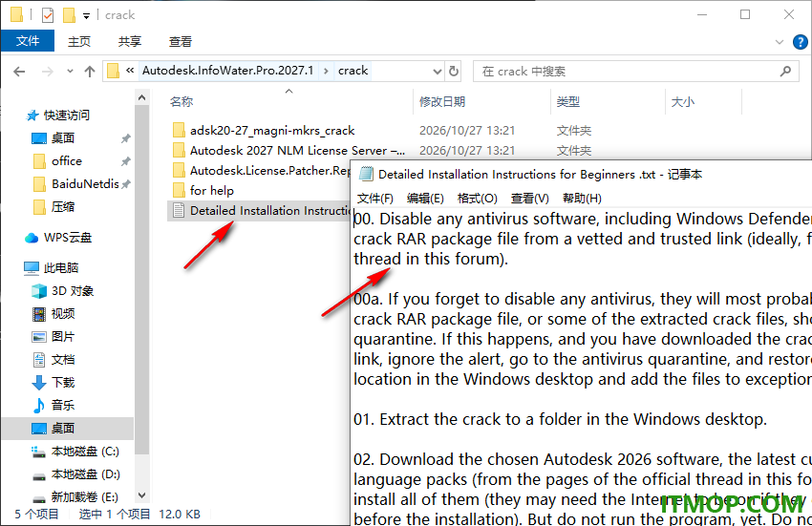Open 3D 对象 folder
Viewport: 812px width, 526px height.
(x=73, y=291)
